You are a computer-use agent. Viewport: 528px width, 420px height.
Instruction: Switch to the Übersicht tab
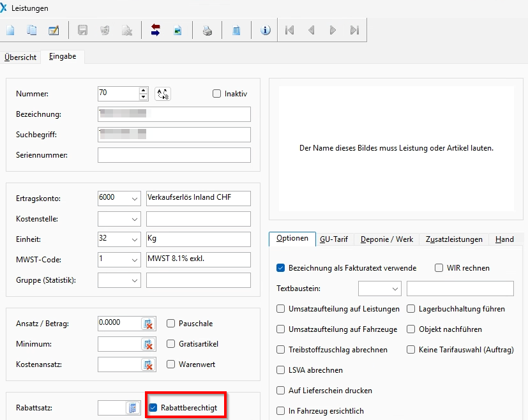20,57
